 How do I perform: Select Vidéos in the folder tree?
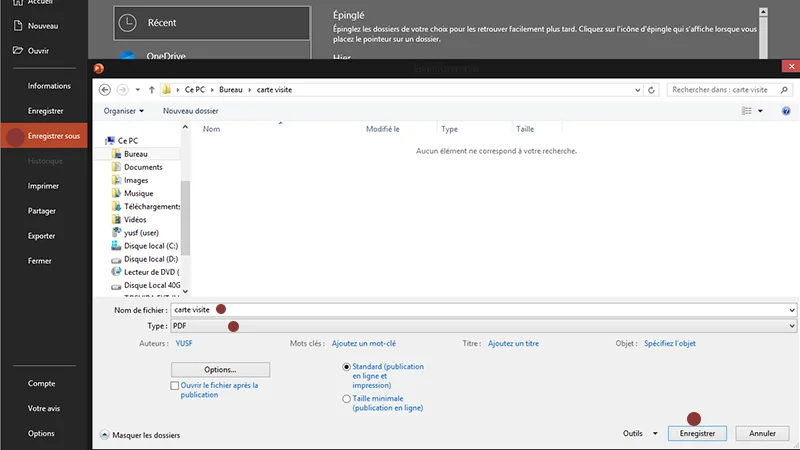click(x=135, y=219)
